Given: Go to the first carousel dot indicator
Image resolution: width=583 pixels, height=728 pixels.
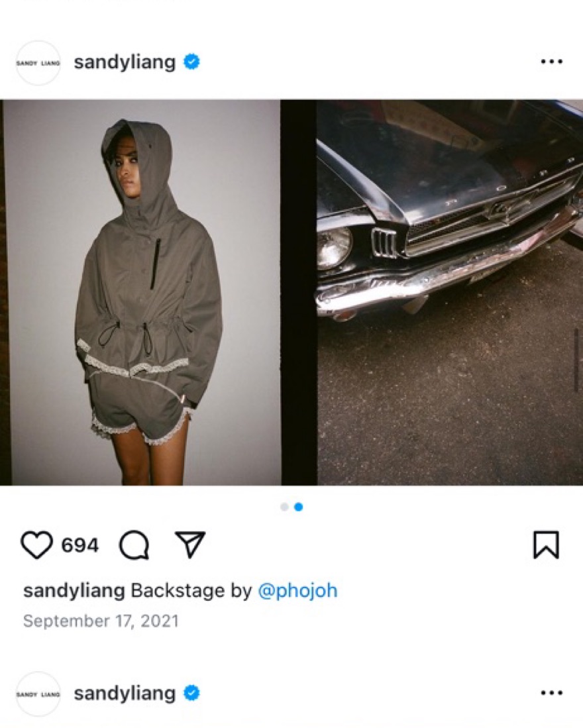Looking at the screenshot, I should click(x=284, y=507).
